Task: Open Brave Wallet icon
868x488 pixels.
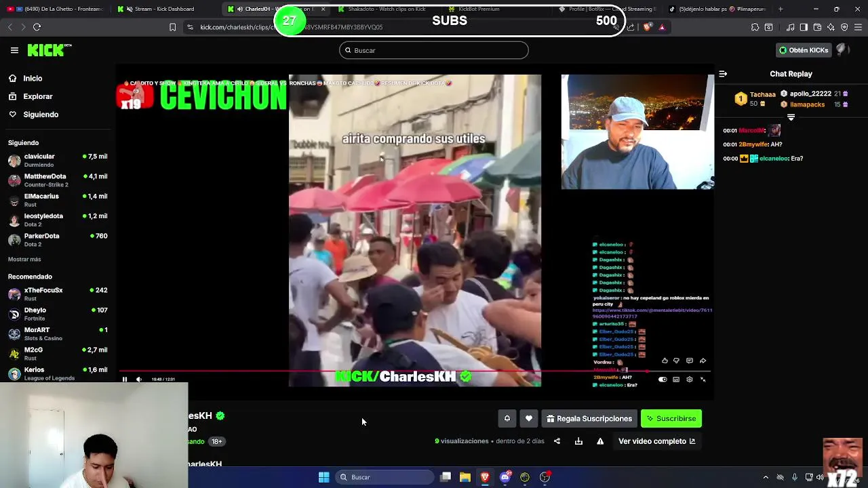Action: [x=817, y=27]
